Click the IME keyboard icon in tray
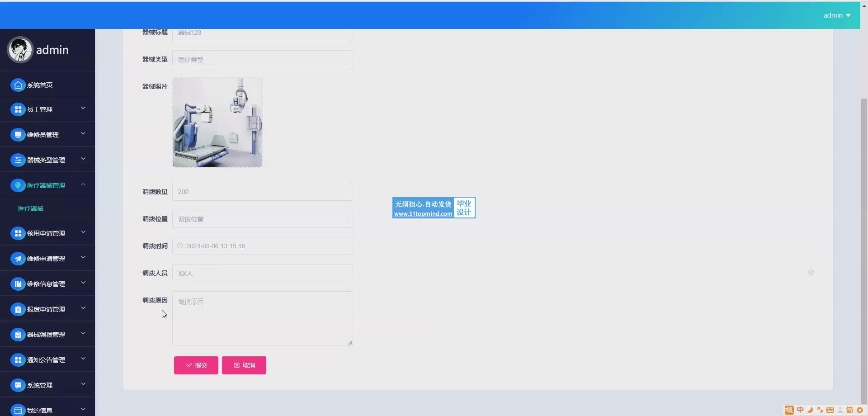The image size is (868, 416). [830, 410]
